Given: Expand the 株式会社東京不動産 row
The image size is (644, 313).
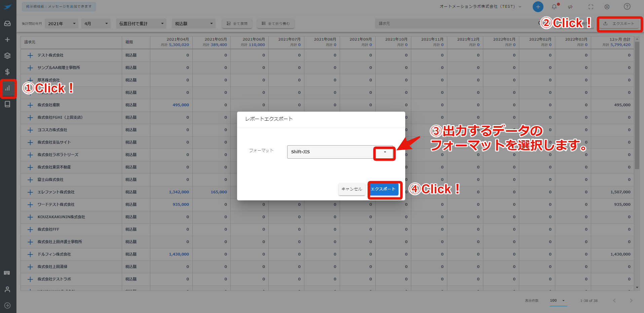Looking at the screenshot, I should (30, 167).
